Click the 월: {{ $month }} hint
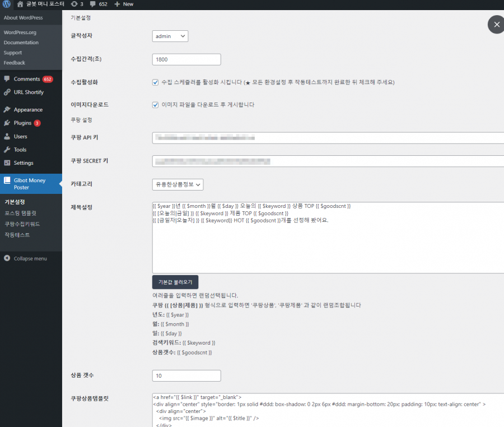The width and height of the screenshot is (504, 427). [171, 324]
